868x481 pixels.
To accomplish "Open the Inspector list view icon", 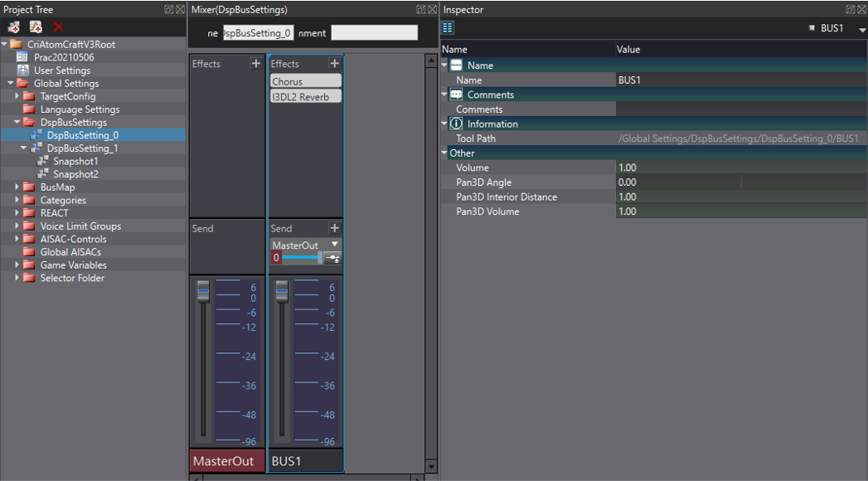I will [x=447, y=27].
